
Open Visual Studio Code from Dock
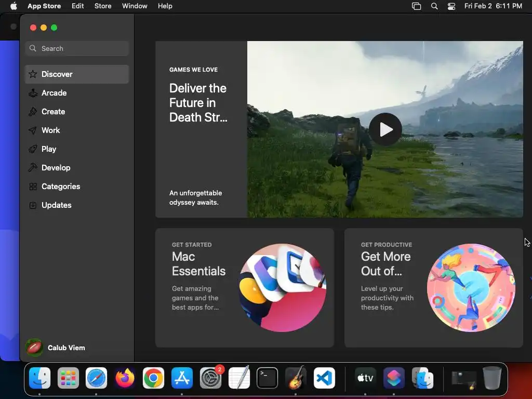pos(324,378)
